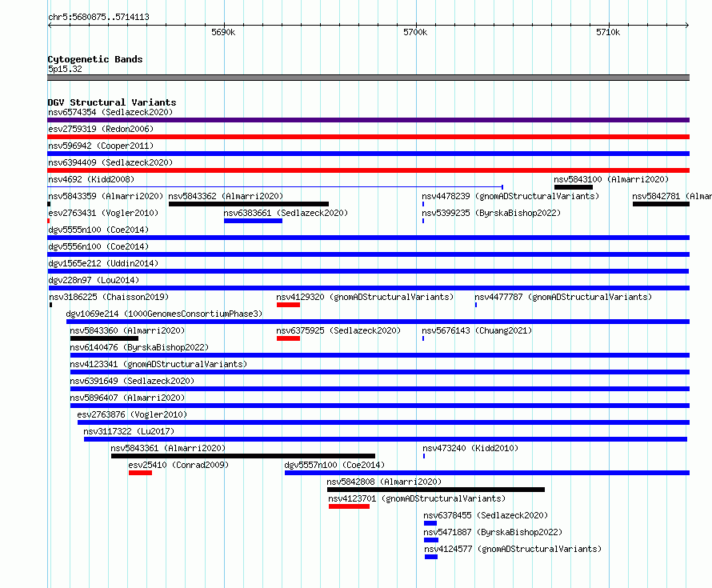Select the blue dgv5557n100 variant bar
The image size is (712, 588).
click(x=487, y=473)
